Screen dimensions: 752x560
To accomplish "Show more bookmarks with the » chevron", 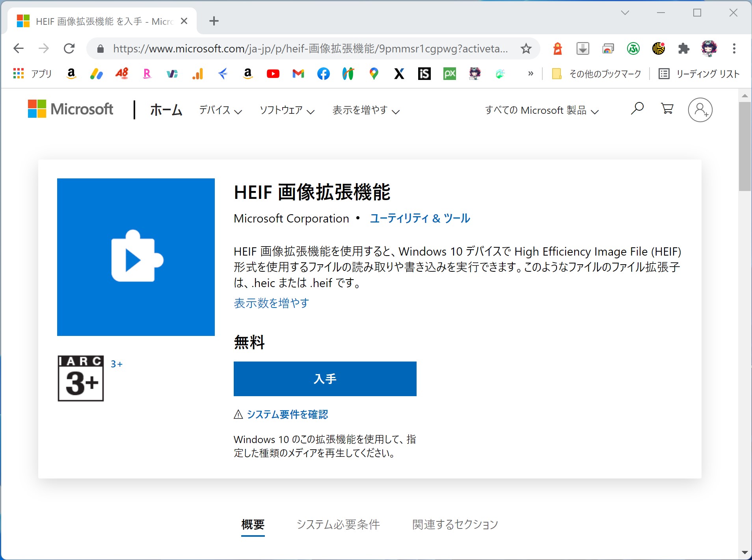I will [531, 74].
